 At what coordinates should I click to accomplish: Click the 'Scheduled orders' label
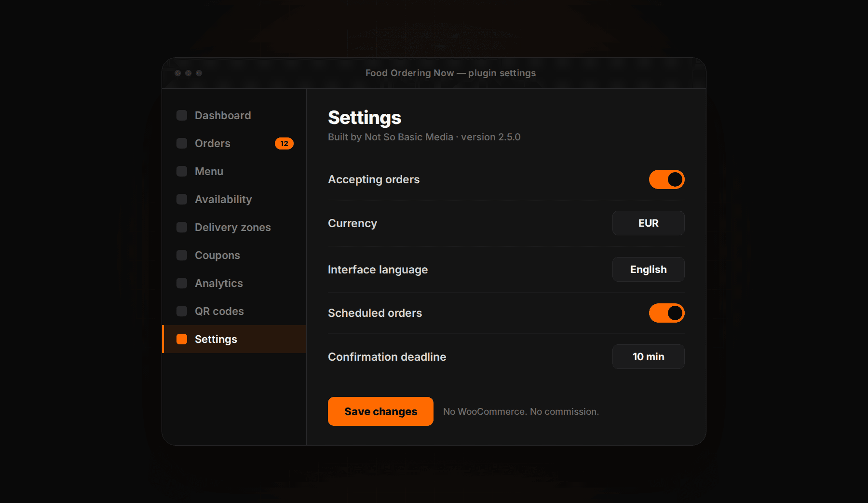(x=375, y=313)
